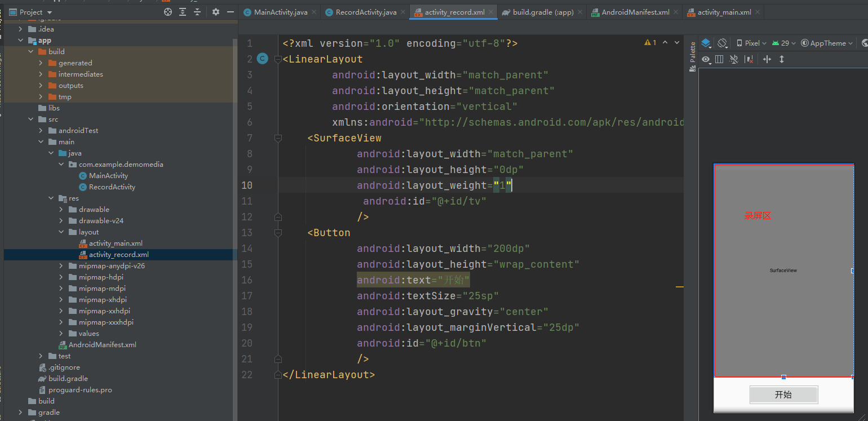Select RecordActivity class in project tree
The width and height of the screenshot is (868, 421).
(107, 187)
